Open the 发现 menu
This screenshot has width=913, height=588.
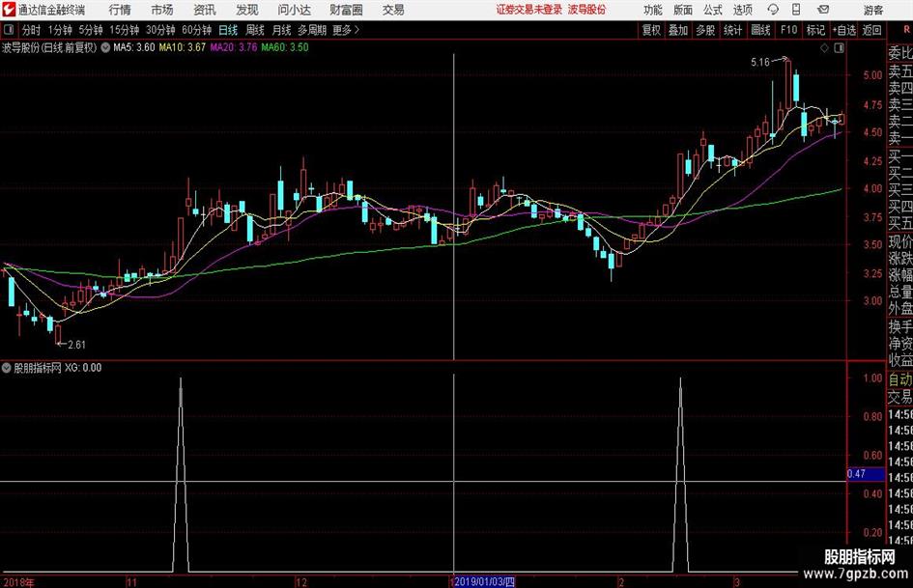(x=247, y=10)
